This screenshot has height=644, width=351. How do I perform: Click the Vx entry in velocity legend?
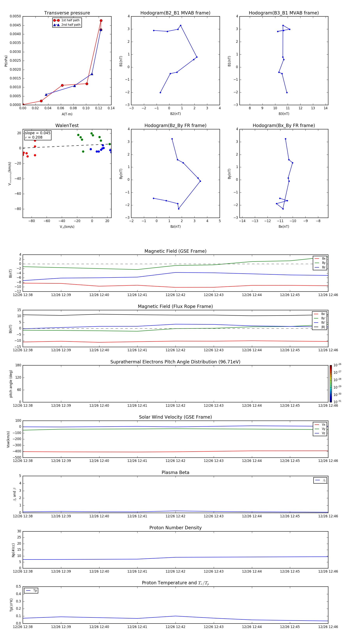[x=320, y=424]
